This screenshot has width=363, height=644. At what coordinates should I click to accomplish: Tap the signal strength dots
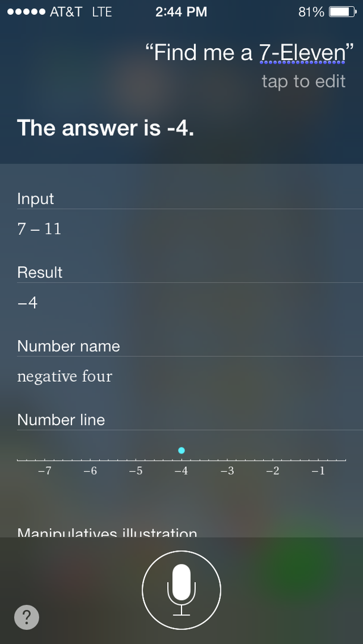(x=26, y=12)
